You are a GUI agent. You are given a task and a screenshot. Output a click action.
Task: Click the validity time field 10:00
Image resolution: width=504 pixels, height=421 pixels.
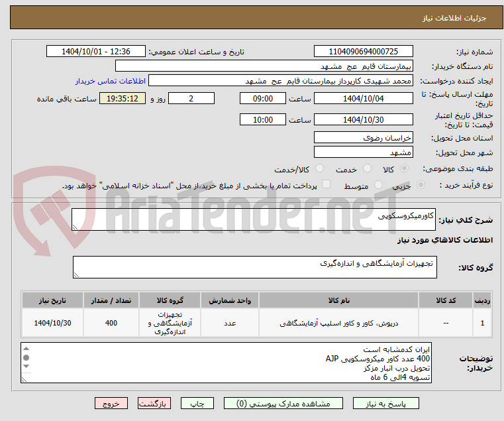click(263, 120)
